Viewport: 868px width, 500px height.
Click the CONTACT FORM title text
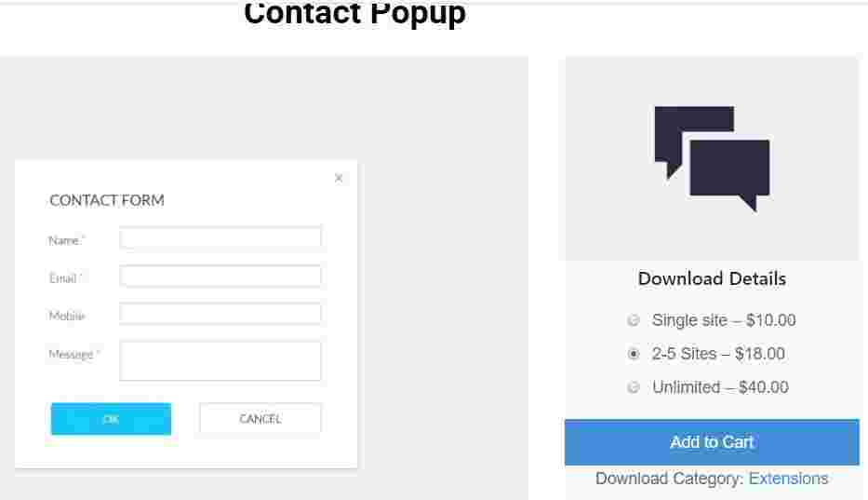point(107,200)
